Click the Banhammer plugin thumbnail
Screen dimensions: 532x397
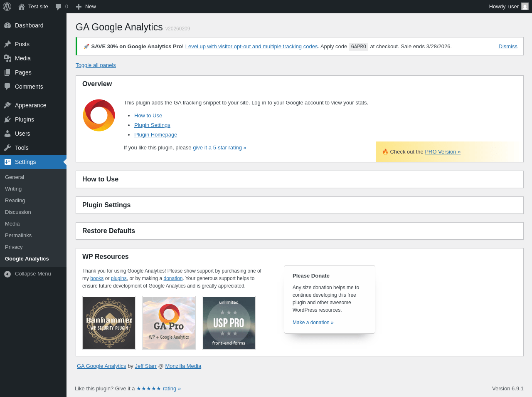coord(109,323)
